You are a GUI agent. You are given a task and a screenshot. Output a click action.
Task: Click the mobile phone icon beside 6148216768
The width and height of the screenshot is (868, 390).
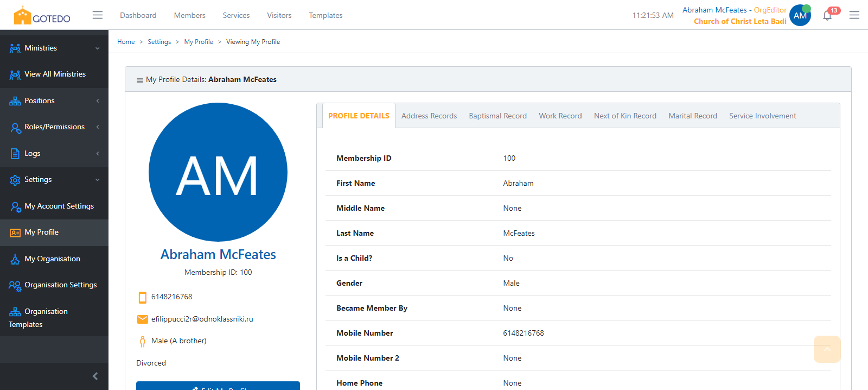pos(143,297)
